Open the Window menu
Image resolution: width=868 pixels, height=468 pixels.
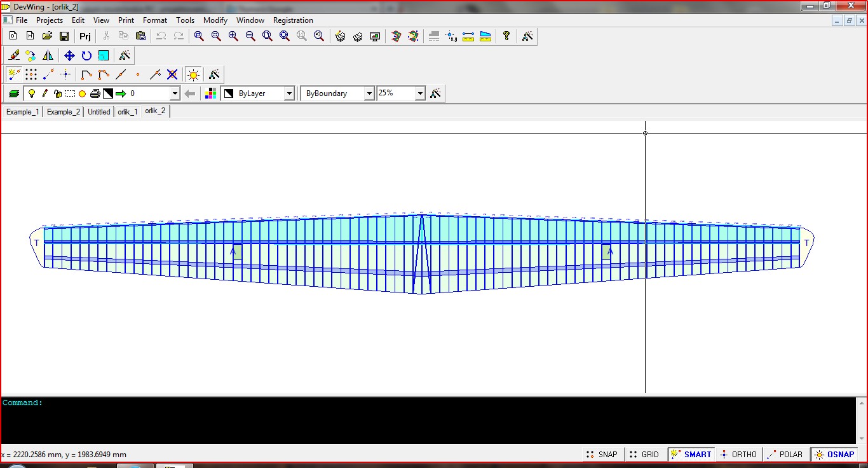coord(250,20)
